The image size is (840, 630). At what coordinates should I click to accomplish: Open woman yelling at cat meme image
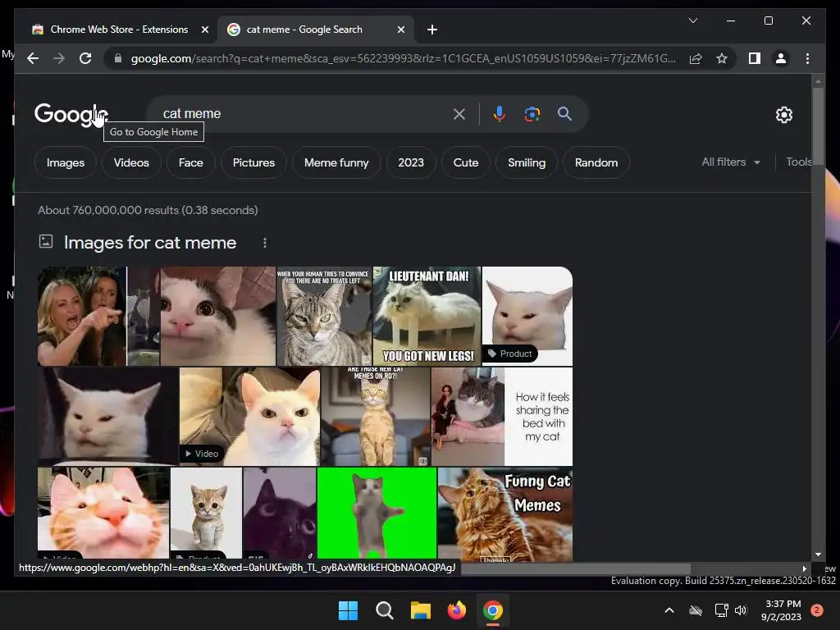98,316
